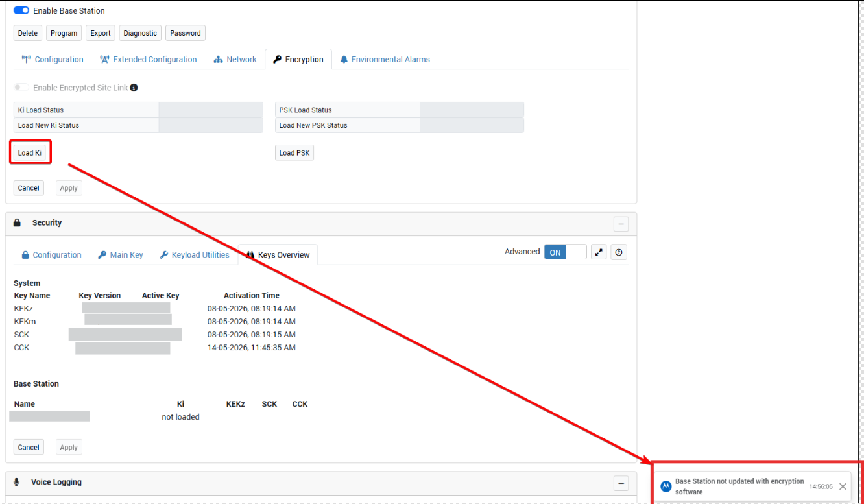Click the Active Key column header
Viewport: 864px width, 504px height.
[x=160, y=296]
